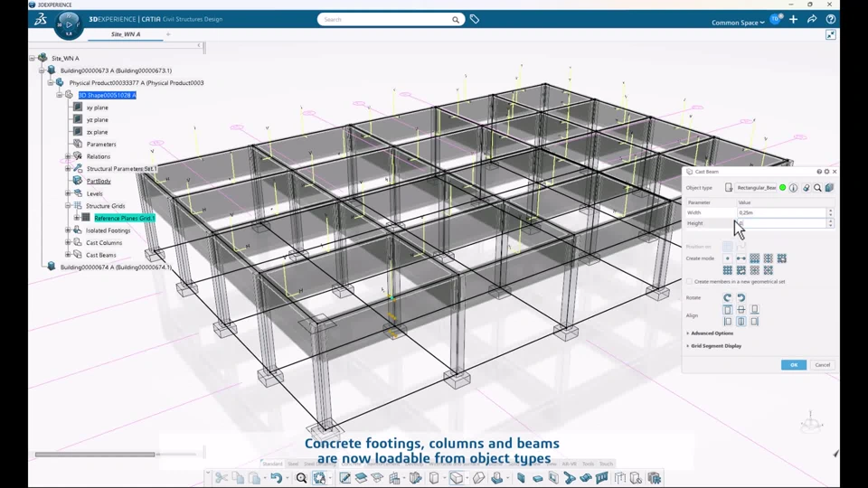Open Cast Beam dialog settings gear
Viewport: 868px width, 488px height.
coord(827,172)
